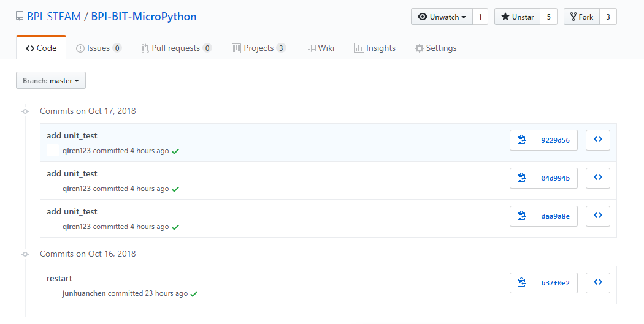644x324 pixels.
Task: Browse repository at commit 04d994b
Action: (597, 178)
